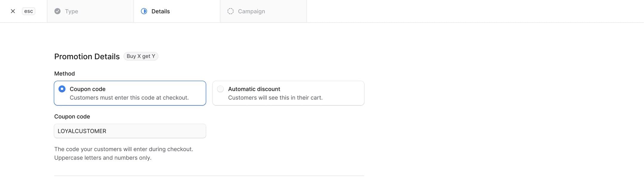Click the LOYALCUSTOMER coupon code field
Image resolution: width=644 pixels, height=191 pixels.
point(130,131)
